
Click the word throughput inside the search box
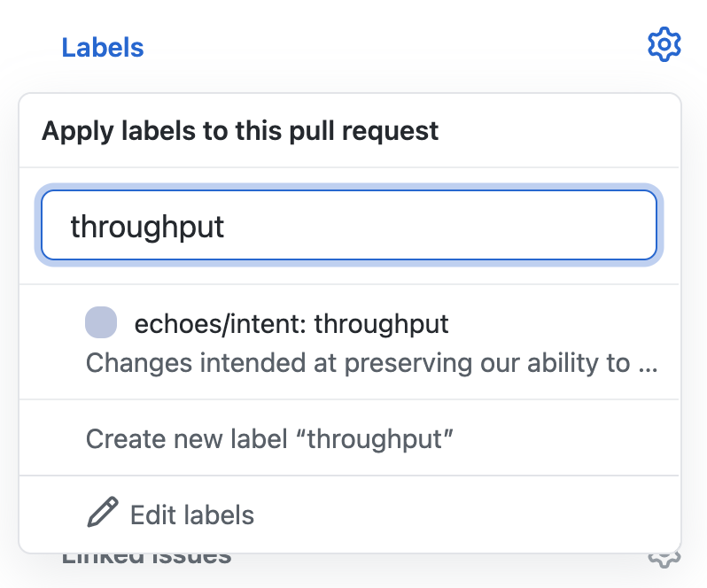pyautogui.click(x=147, y=227)
